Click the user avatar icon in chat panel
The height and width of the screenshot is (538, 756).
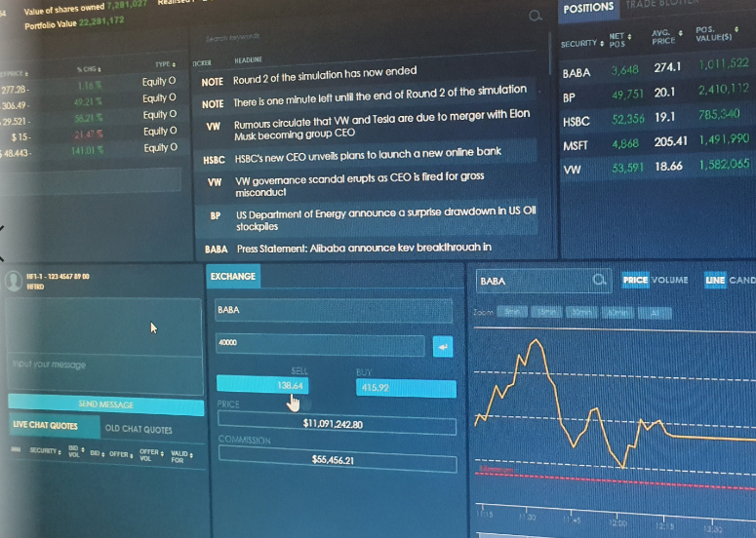(14, 281)
